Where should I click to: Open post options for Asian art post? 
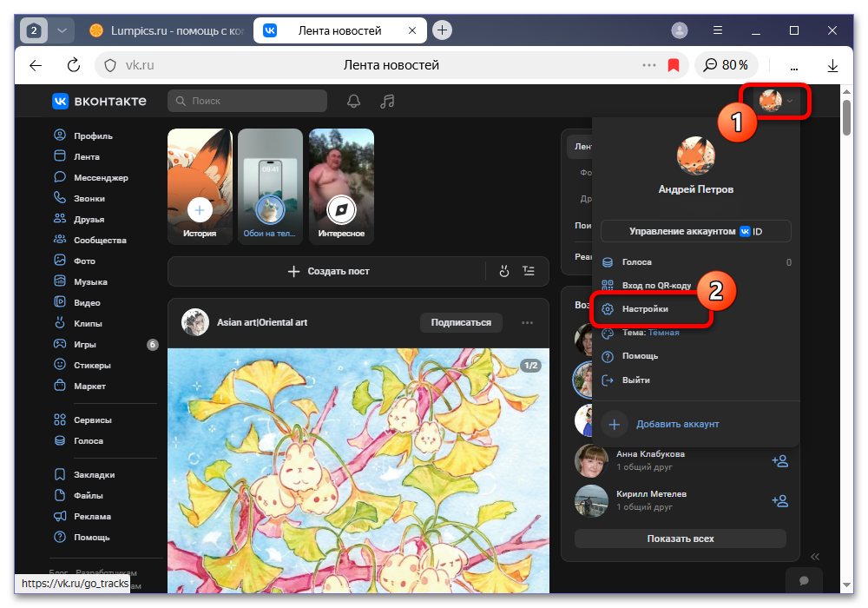point(527,322)
